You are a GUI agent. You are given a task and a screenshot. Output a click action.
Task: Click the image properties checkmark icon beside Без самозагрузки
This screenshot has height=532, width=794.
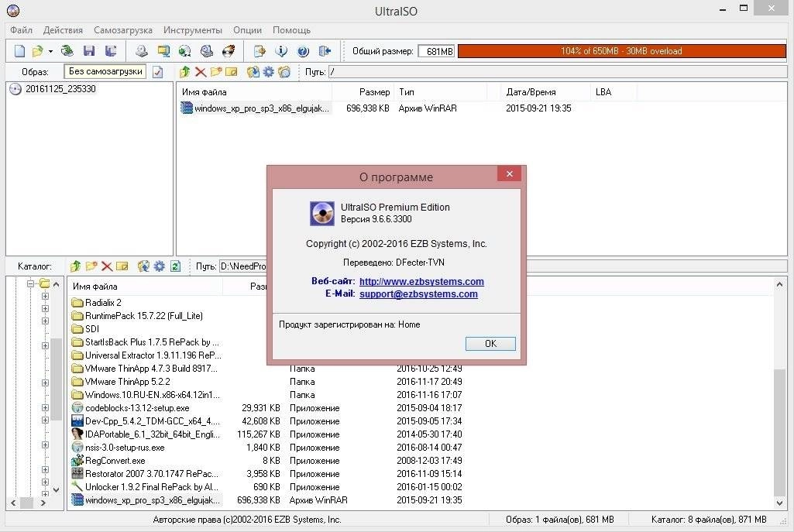(158, 72)
